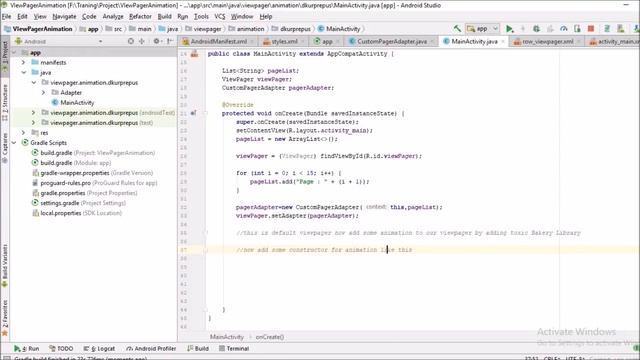Expand the (test) package node

[x=33, y=123]
